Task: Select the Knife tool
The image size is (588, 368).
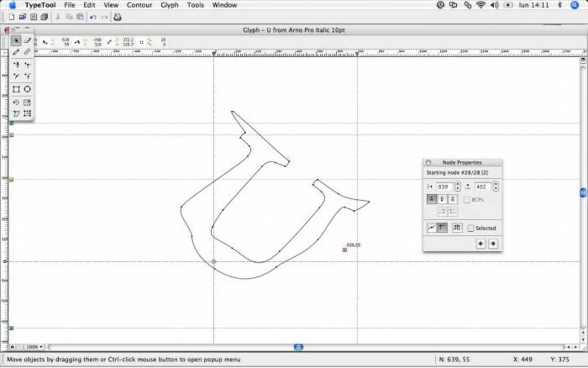Action: point(16,52)
